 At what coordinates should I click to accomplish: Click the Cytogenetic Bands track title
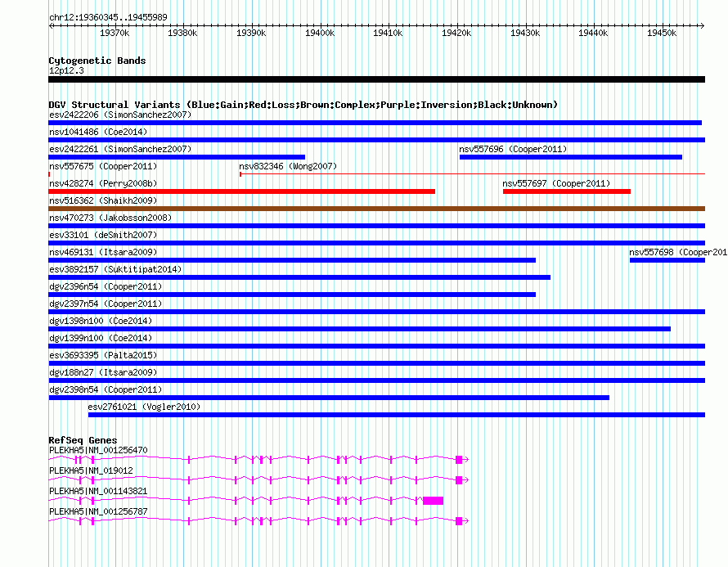pos(97,61)
